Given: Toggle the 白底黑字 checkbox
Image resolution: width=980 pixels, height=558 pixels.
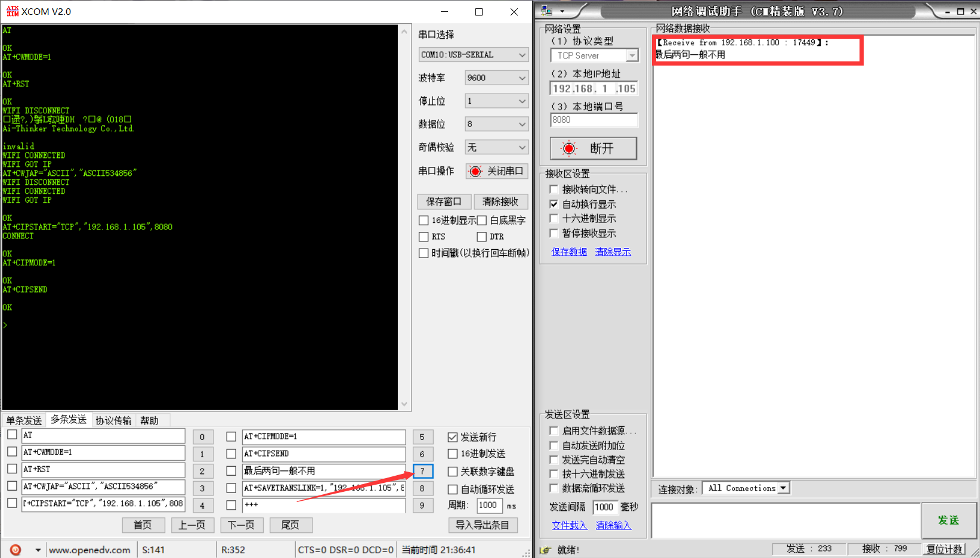Looking at the screenshot, I should click(482, 221).
